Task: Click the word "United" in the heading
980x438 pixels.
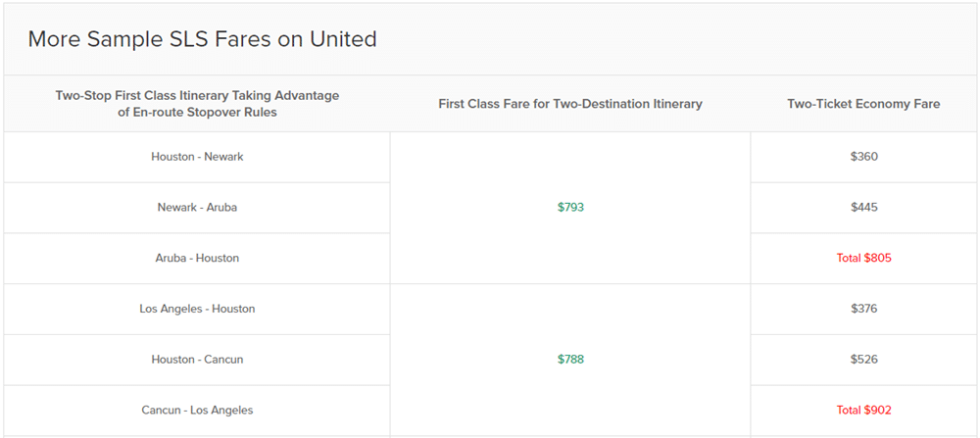Action: tap(343, 39)
